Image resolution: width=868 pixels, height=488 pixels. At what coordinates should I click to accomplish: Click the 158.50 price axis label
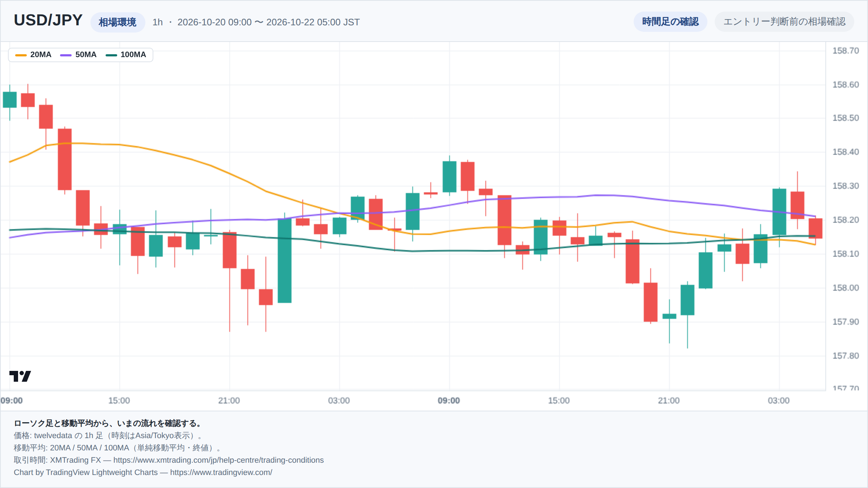[x=846, y=118]
